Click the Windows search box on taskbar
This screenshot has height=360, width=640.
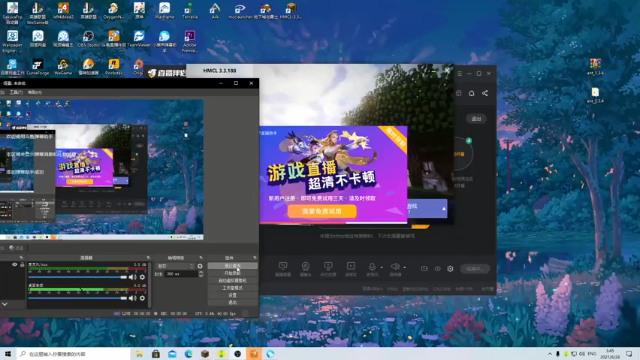coord(73,354)
